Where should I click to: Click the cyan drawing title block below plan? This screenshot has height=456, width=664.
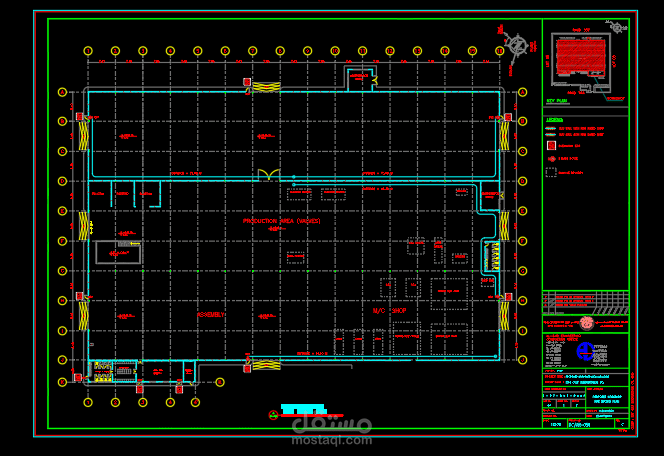(302, 409)
